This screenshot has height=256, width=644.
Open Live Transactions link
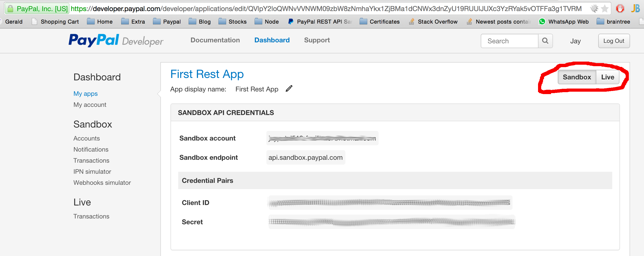click(91, 216)
